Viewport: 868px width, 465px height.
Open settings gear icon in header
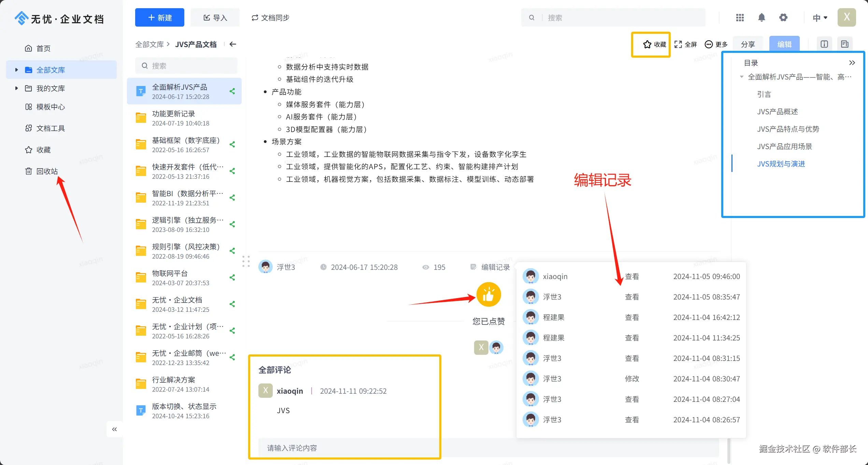(x=783, y=17)
